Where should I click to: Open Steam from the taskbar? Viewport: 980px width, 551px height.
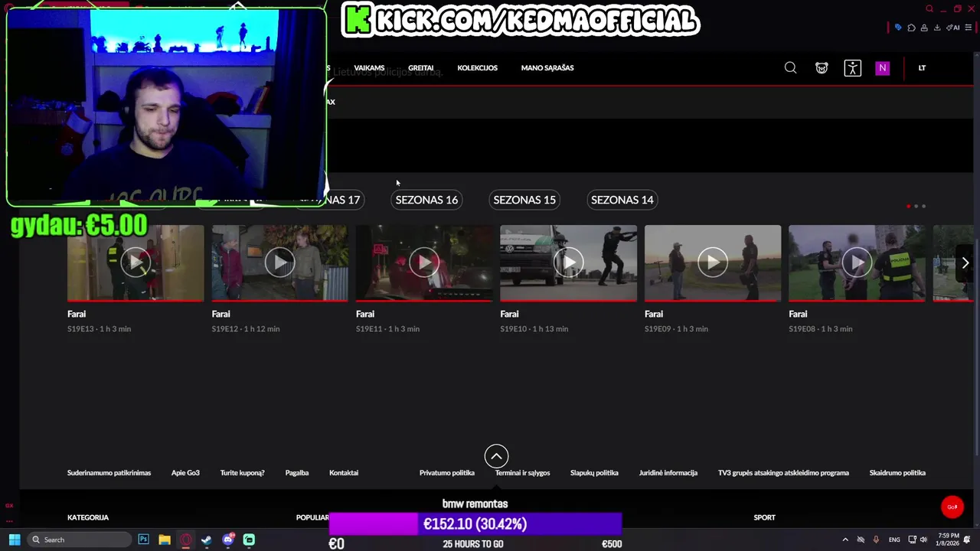207,540
